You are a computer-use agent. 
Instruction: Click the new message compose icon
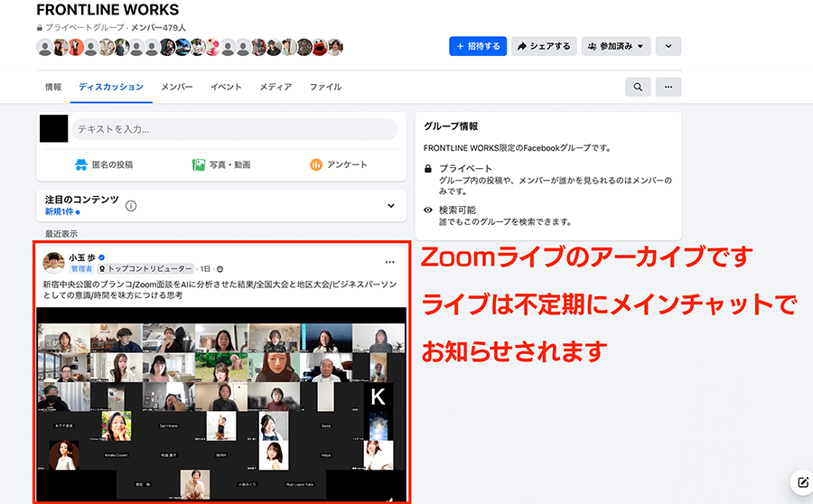[800, 482]
